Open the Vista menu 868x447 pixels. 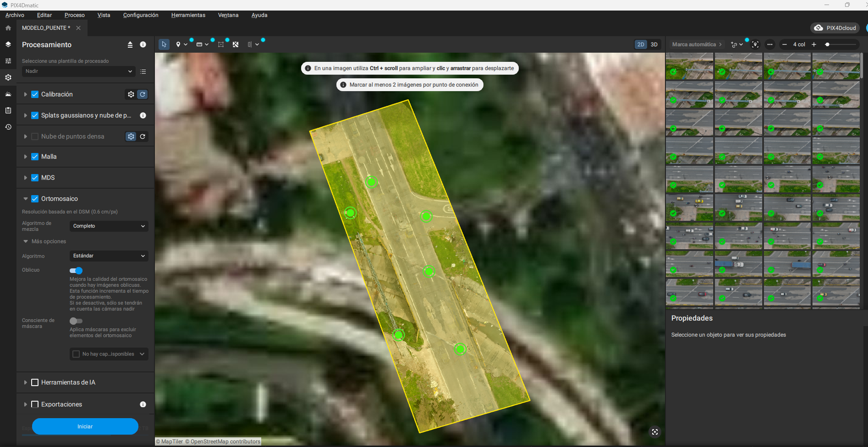(x=104, y=15)
